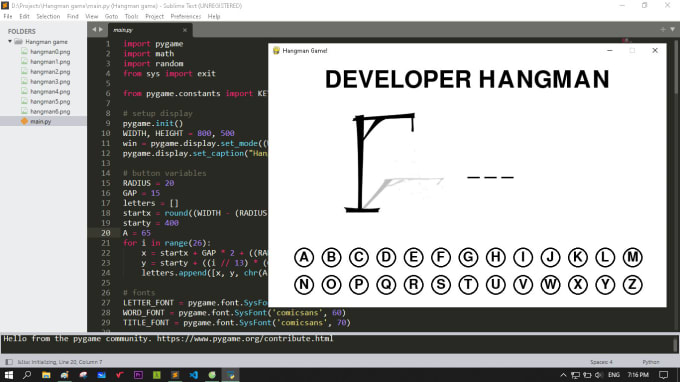Open the File menu
Screen dimensions: 680x382
pos(8,16)
